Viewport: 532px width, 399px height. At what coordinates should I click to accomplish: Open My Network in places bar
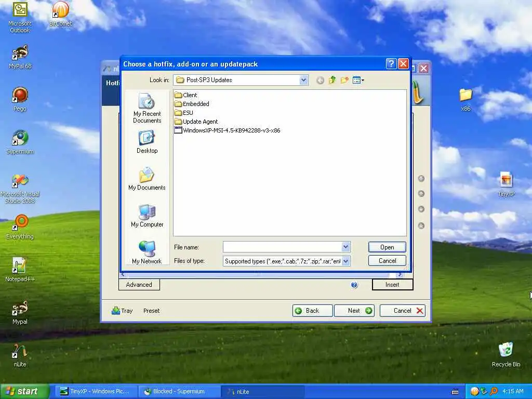(x=147, y=252)
